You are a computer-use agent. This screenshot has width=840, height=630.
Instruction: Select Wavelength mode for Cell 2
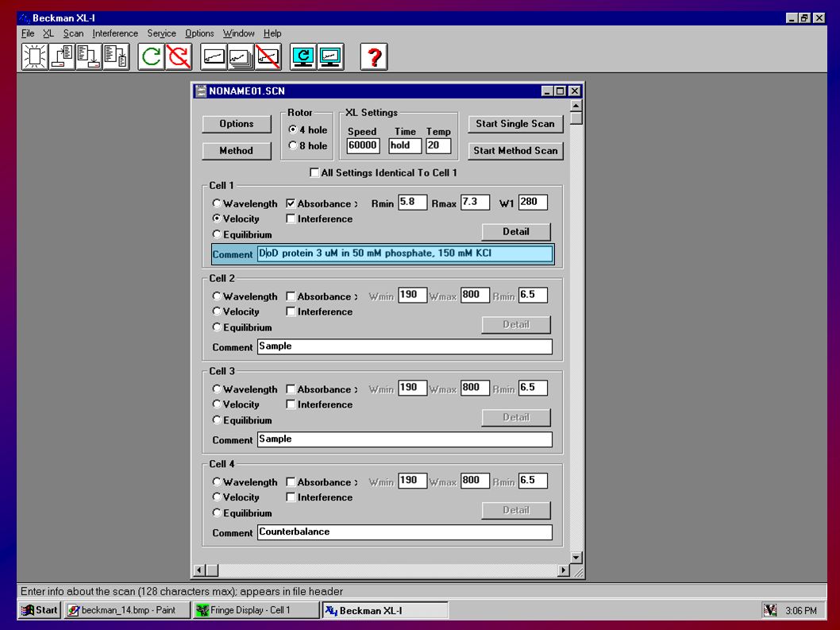click(217, 296)
